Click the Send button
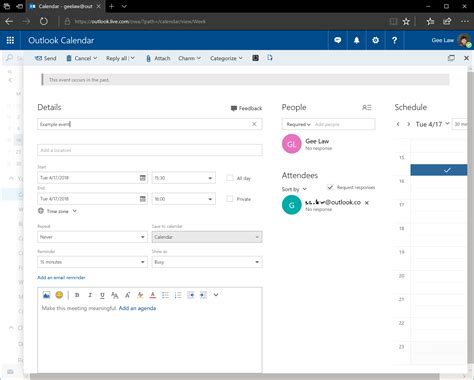The width and height of the screenshot is (474, 380). click(x=46, y=58)
